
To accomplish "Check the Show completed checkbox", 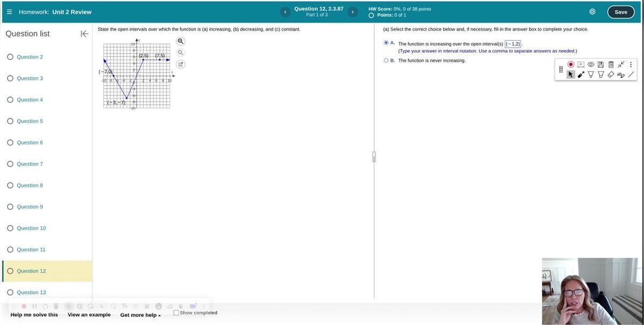I will coord(176,313).
